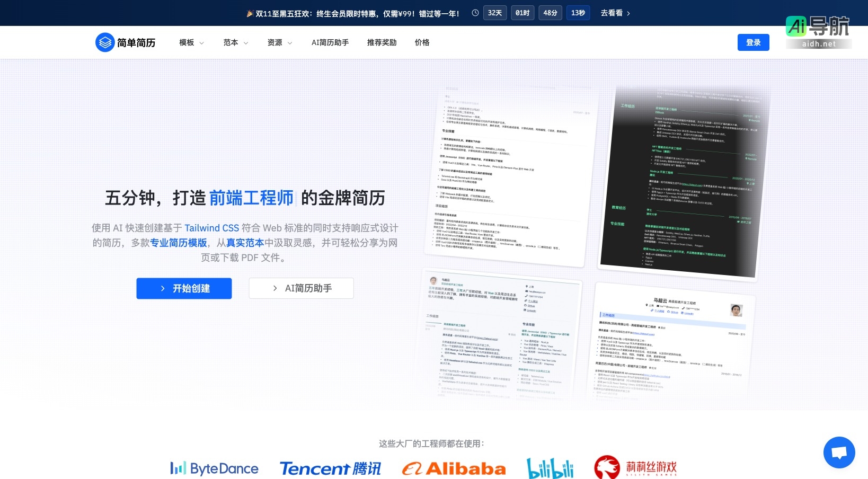Click the Alibaba logo

(x=454, y=468)
